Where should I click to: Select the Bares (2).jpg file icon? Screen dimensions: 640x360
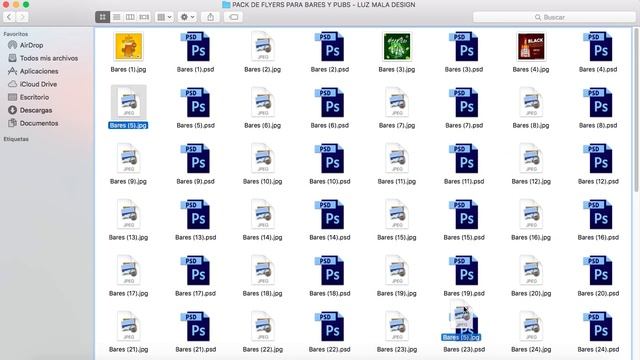tap(262, 47)
